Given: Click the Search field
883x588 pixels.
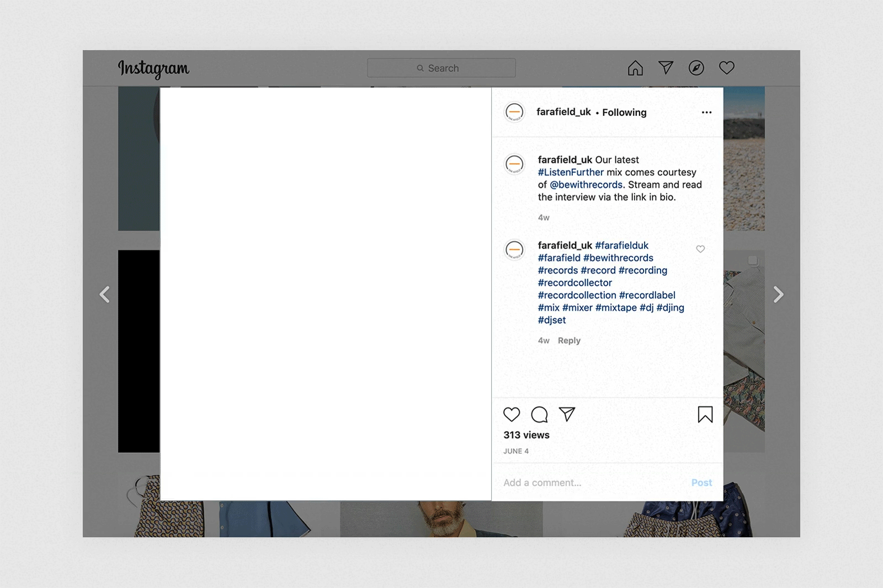Looking at the screenshot, I should click(441, 68).
